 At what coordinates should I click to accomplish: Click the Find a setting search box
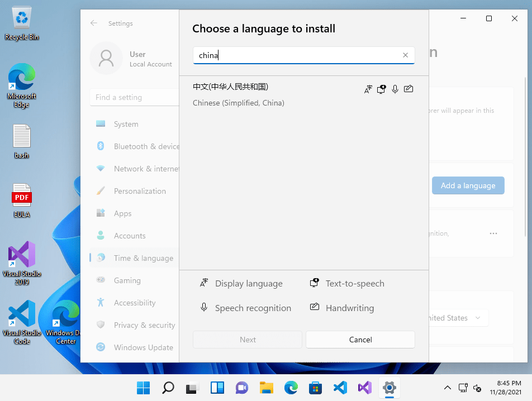134,97
